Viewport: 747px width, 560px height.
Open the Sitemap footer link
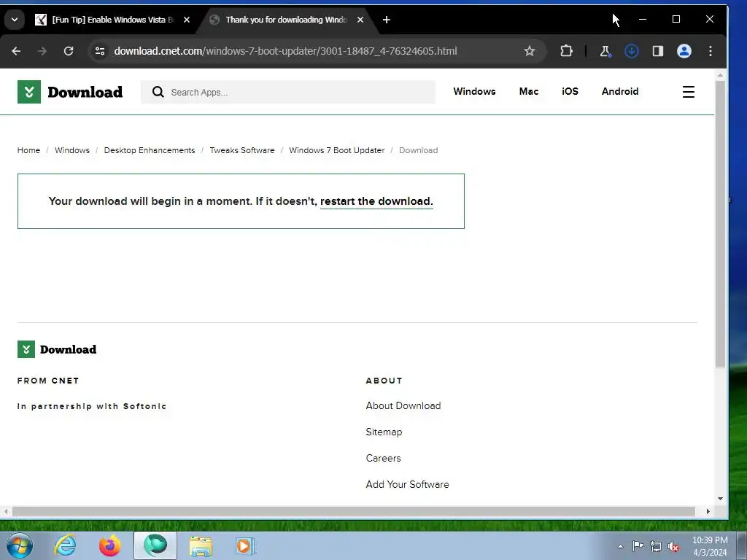(x=384, y=432)
